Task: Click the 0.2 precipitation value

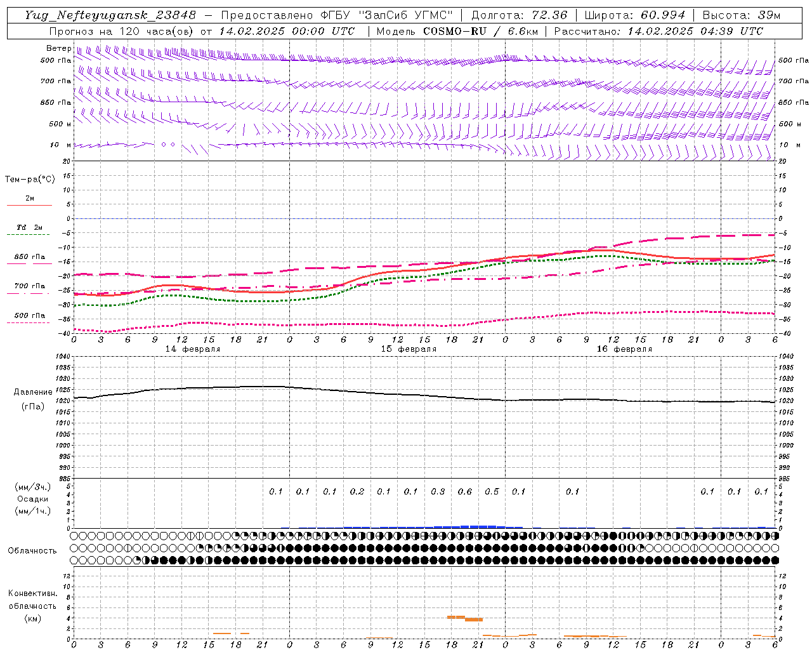Action: pos(357,491)
